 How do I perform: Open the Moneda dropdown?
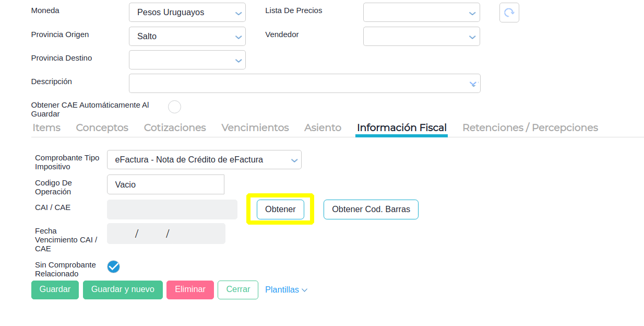(187, 13)
